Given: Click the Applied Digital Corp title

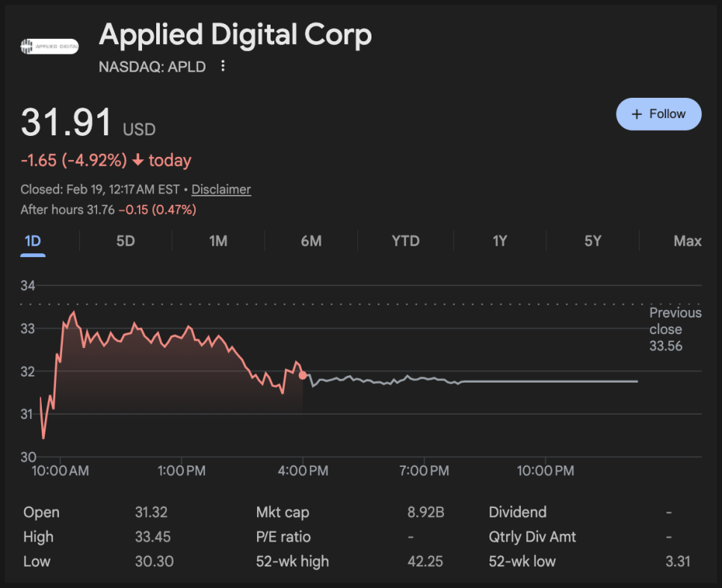Looking at the screenshot, I should [x=235, y=34].
